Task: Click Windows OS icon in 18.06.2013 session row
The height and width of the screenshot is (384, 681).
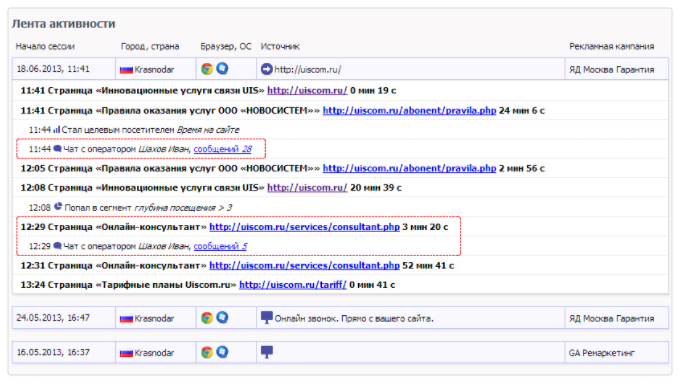Action: click(222, 69)
